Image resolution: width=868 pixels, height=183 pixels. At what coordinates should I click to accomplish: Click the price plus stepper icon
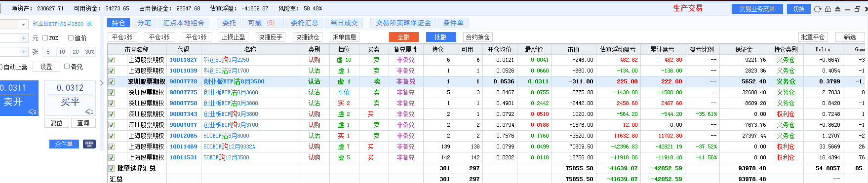pyautogui.click(x=24, y=38)
